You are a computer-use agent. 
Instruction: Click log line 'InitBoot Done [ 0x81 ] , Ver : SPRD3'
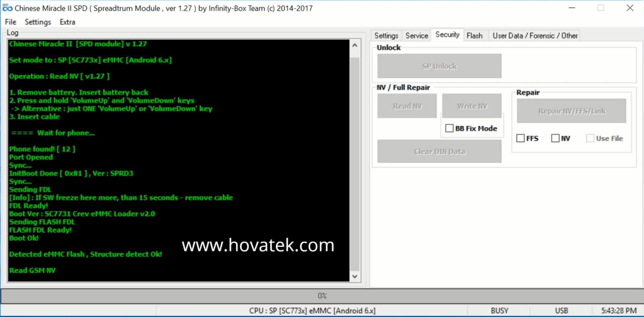click(71, 173)
